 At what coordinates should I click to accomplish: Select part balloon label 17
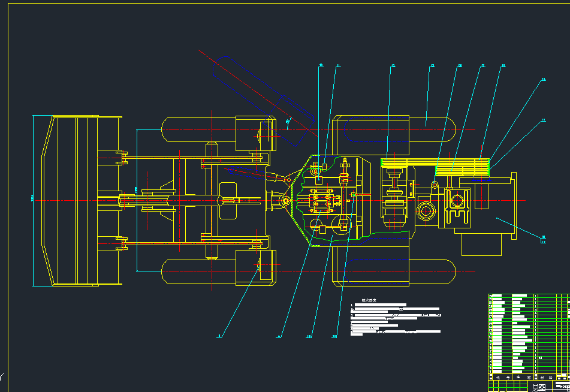(x=482, y=66)
